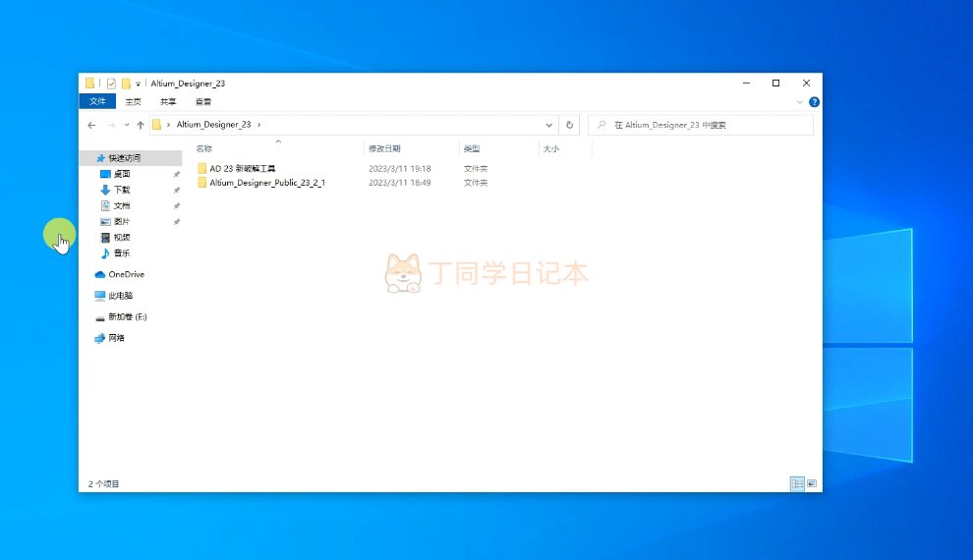This screenshot has height=560, width=973.
Task: Click the Forward navigation arrow
Action: click(111, 126)
